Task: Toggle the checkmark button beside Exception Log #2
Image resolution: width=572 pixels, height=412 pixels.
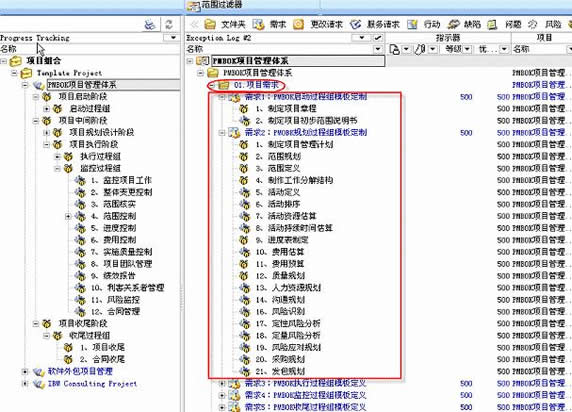Action: [378, 38]
